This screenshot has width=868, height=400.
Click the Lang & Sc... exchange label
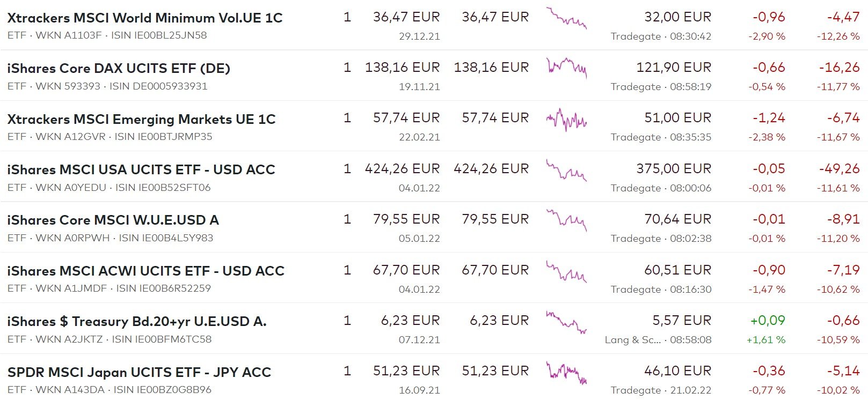[x=633, y=340]
